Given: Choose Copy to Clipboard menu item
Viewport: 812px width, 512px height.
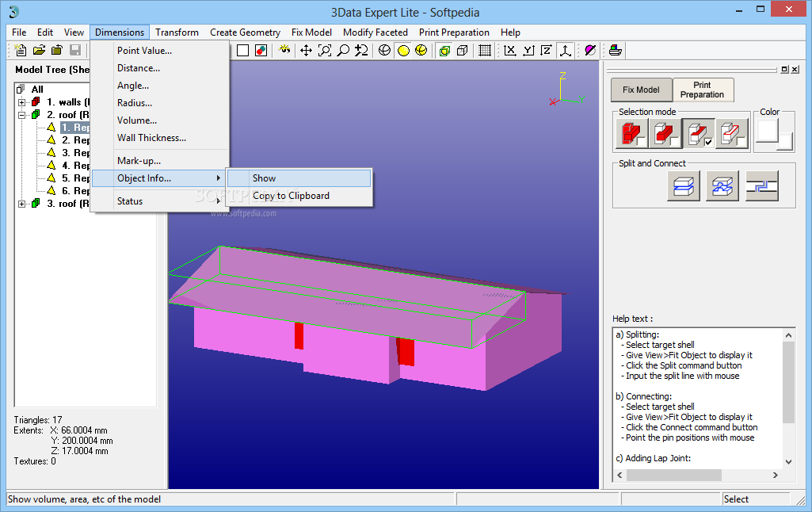Looking at the screenshot, I should coord(299,196).
